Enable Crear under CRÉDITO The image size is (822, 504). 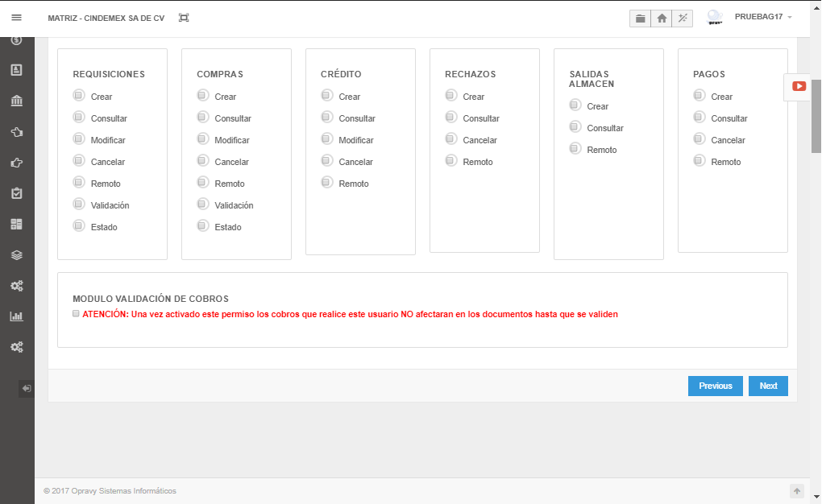click(326, 95)
